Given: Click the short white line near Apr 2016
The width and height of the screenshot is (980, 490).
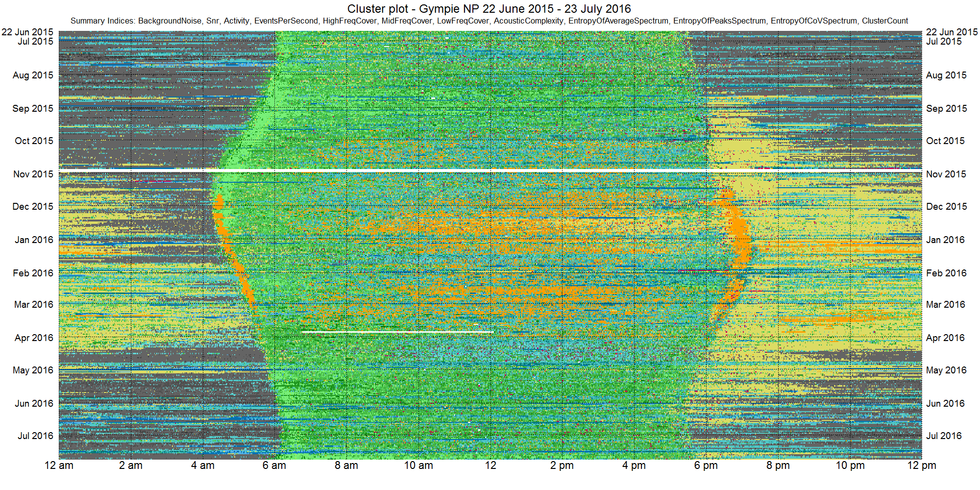Looking at the screenshot, I should tap(397, 332).
